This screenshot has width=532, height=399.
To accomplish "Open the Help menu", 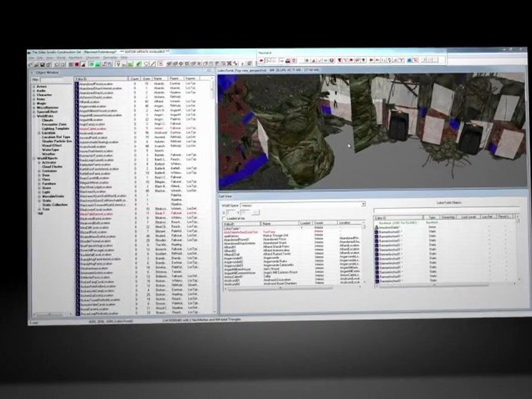I will (124, 58).
